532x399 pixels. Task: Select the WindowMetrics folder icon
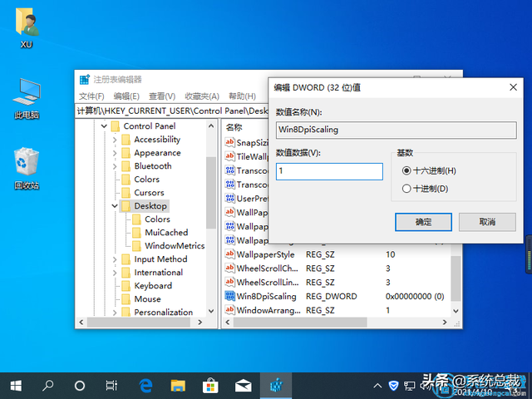[136, 246]
